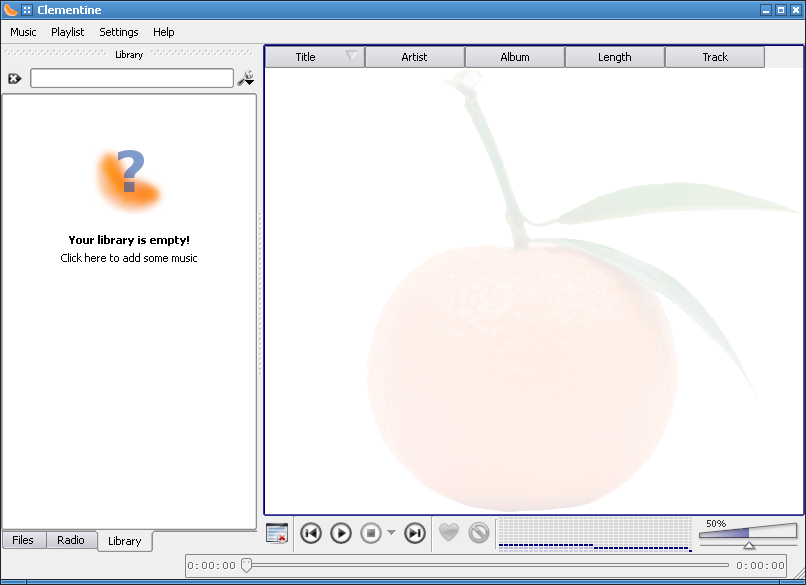This screenshot has width=806, height=585.
Task: Minimize the Clementine window
Action: pyautogui.click(x=766, y=10)
